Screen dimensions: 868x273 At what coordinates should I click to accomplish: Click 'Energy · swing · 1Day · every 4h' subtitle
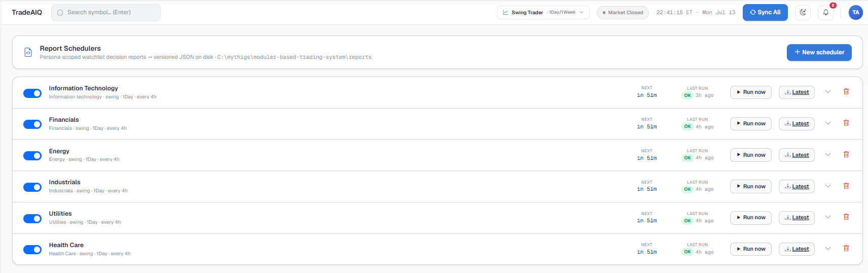(84, 159)
